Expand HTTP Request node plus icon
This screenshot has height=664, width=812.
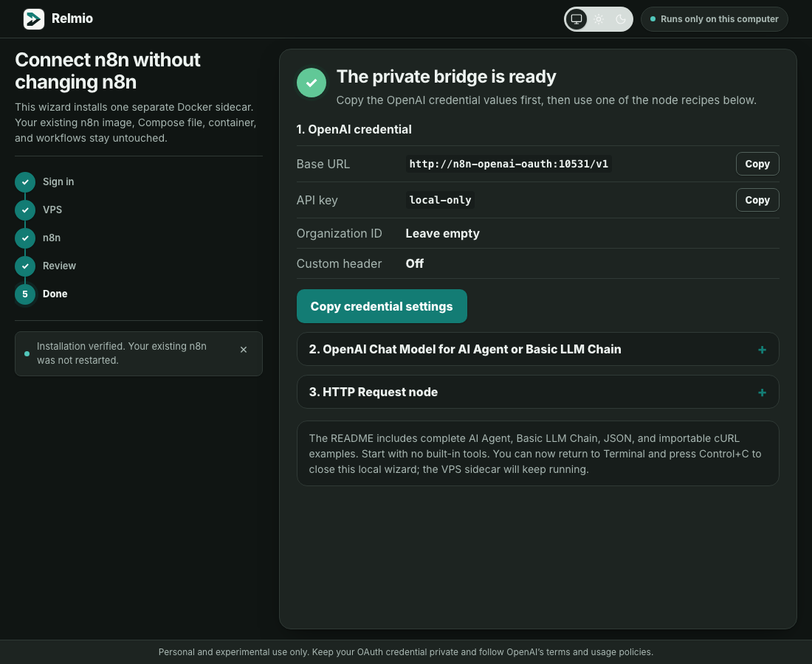tap(762, 392)
